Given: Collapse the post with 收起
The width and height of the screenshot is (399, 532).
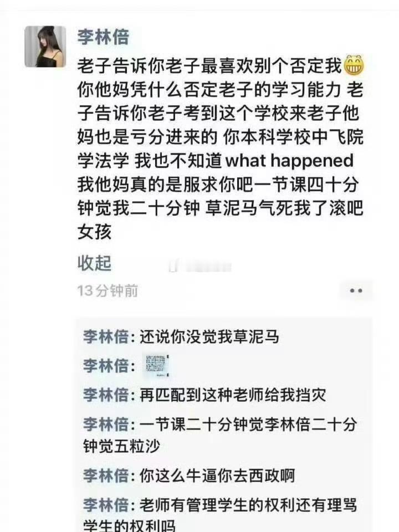Looking at the screenshot, I should pos(94,263).
